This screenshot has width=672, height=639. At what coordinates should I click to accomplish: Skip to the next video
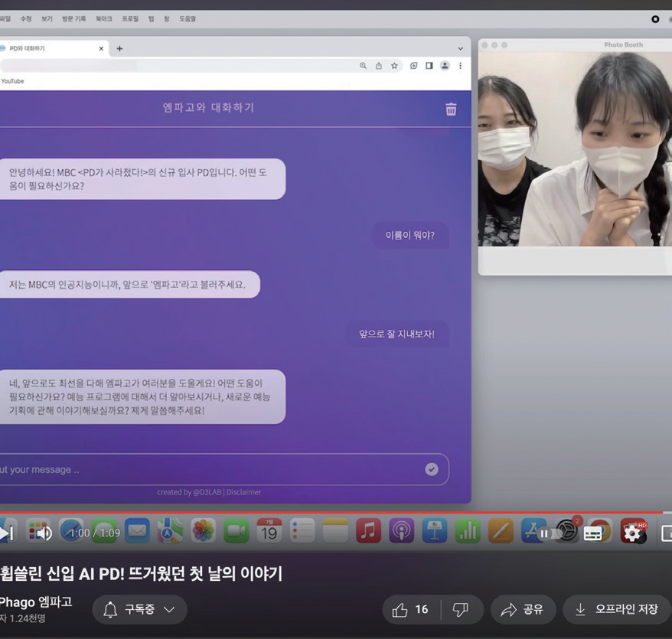pos(7,533)
